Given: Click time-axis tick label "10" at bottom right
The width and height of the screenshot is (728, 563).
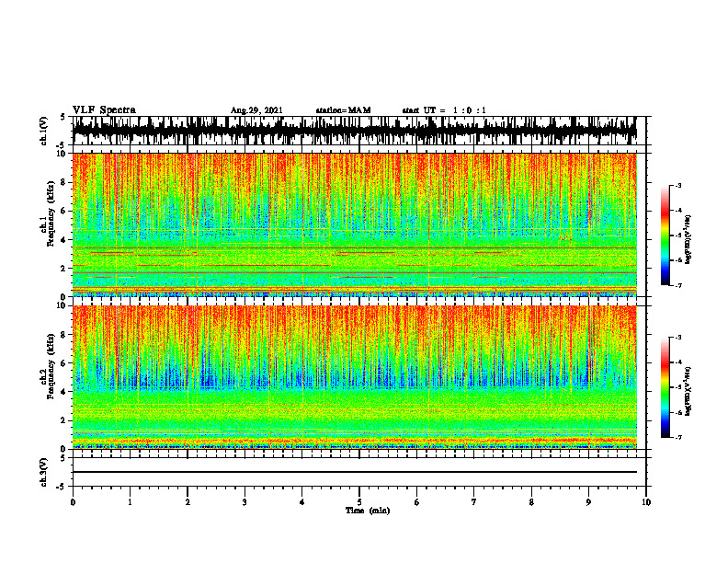Looking at the screenshot, I should (x=646, y=502).
